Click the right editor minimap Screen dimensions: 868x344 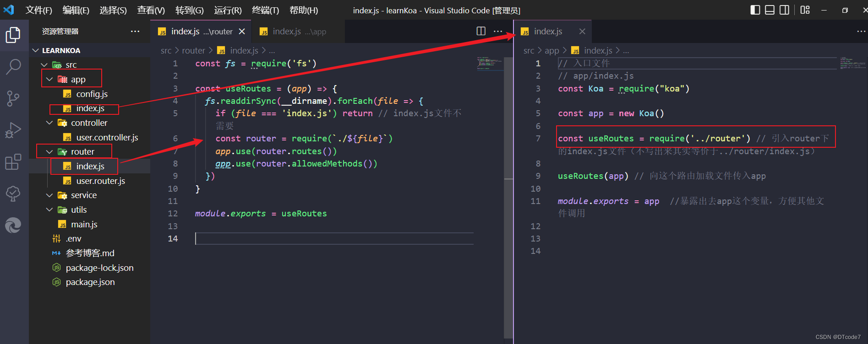pos(852,63)
